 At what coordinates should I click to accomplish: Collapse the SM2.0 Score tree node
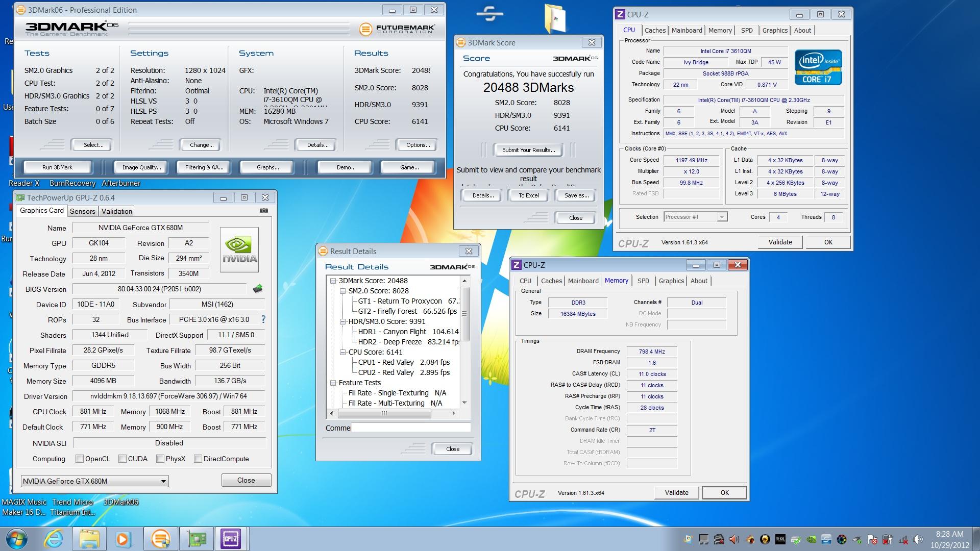click(343, 291)
